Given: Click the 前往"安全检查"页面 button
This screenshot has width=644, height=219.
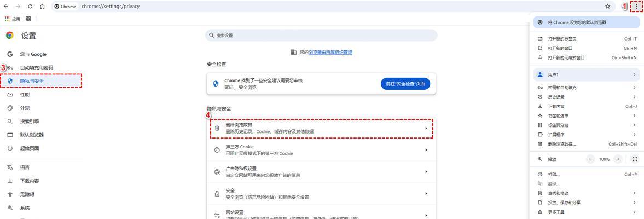Looking at the screenshot, I should tap(405, 84).
